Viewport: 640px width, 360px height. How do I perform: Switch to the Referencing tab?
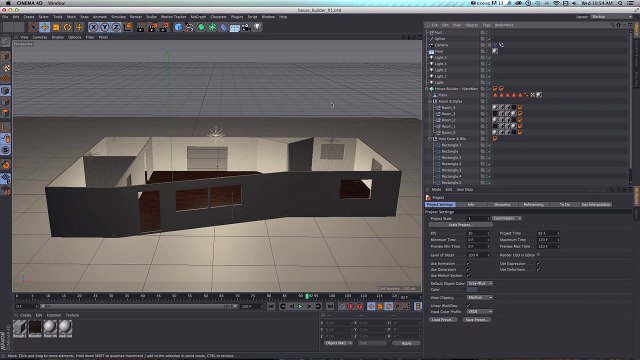533,204
